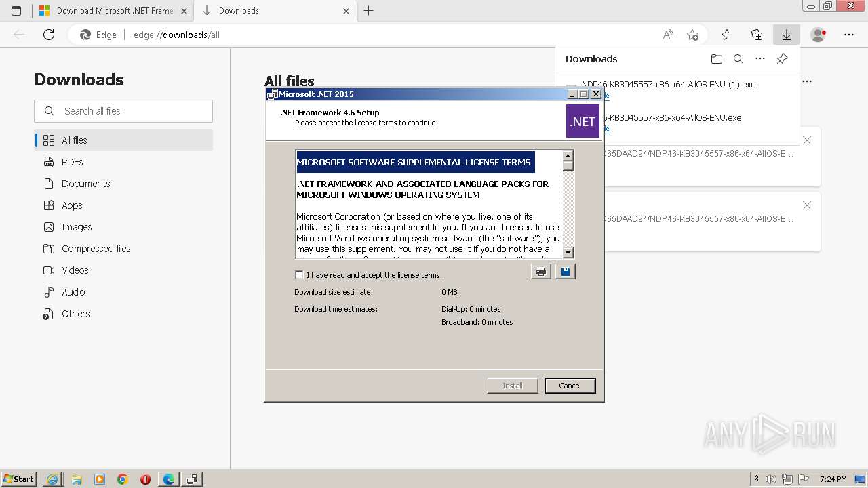Click the purple .NET logo in setup
868x488 pixels.
[x=583, y=121]
